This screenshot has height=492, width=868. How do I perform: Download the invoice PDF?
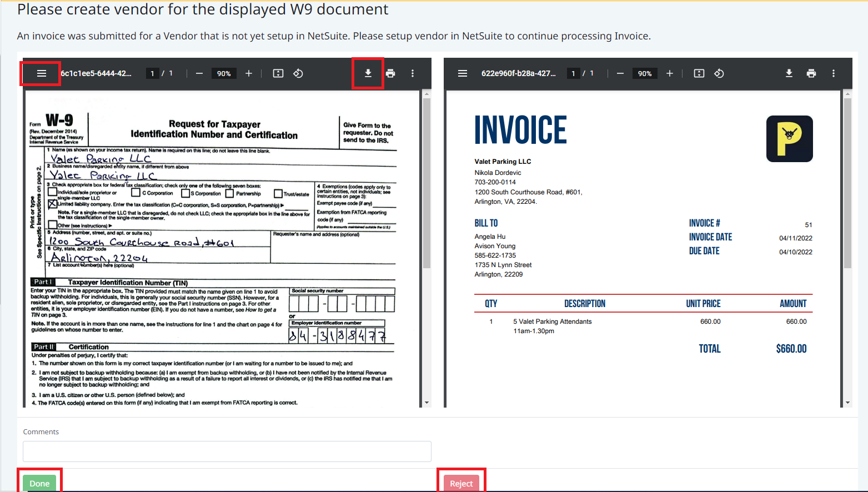[789, 73]
